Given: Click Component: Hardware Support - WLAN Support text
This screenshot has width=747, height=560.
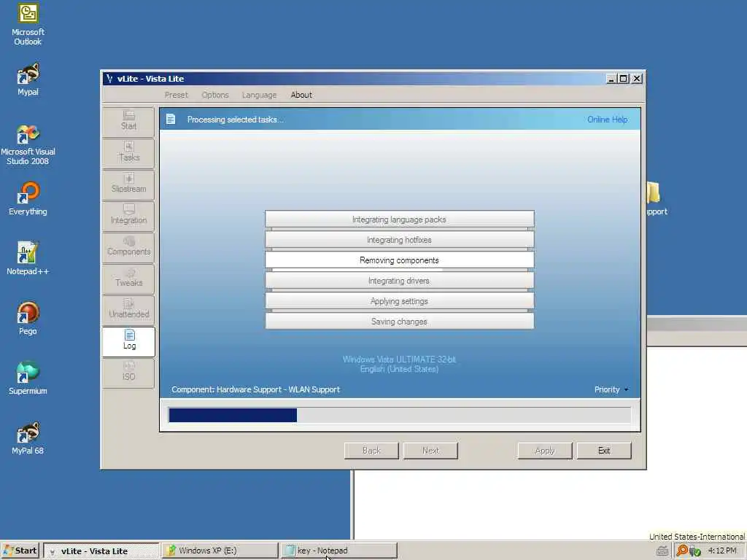Looking at the screenshot, I should (256, 389).
